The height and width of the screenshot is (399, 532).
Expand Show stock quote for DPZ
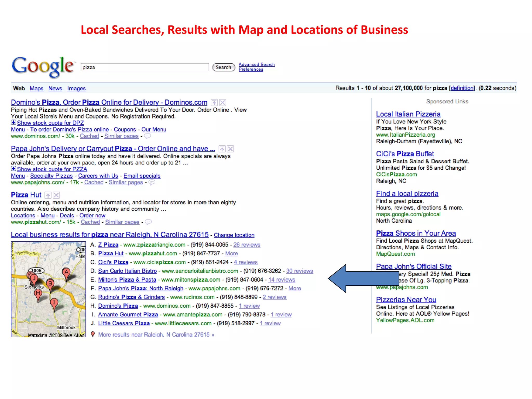[x=47, y=123]
